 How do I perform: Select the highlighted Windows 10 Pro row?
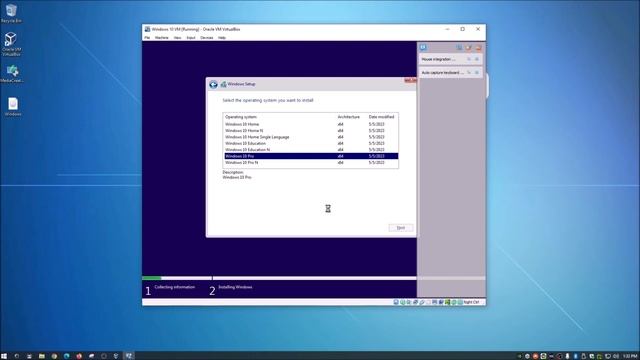tap(311, 156)
